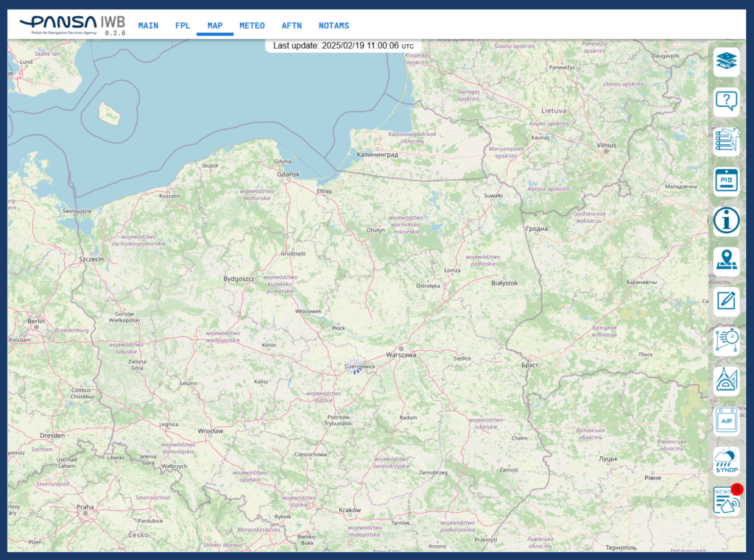Viewport: 754px width, 560px height.
Task: Switch to the FPL tab
Action: (183, 26)
